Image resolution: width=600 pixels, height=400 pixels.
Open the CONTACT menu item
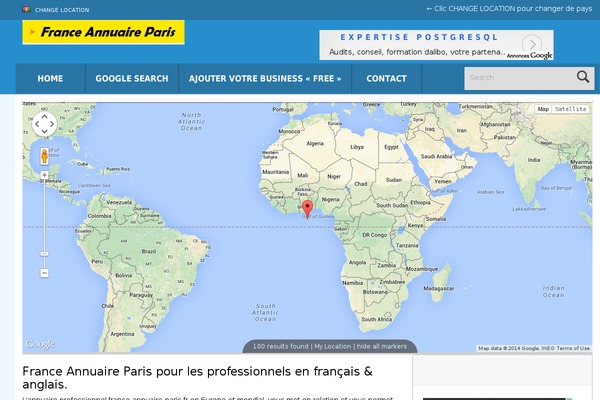click(386, 78)
